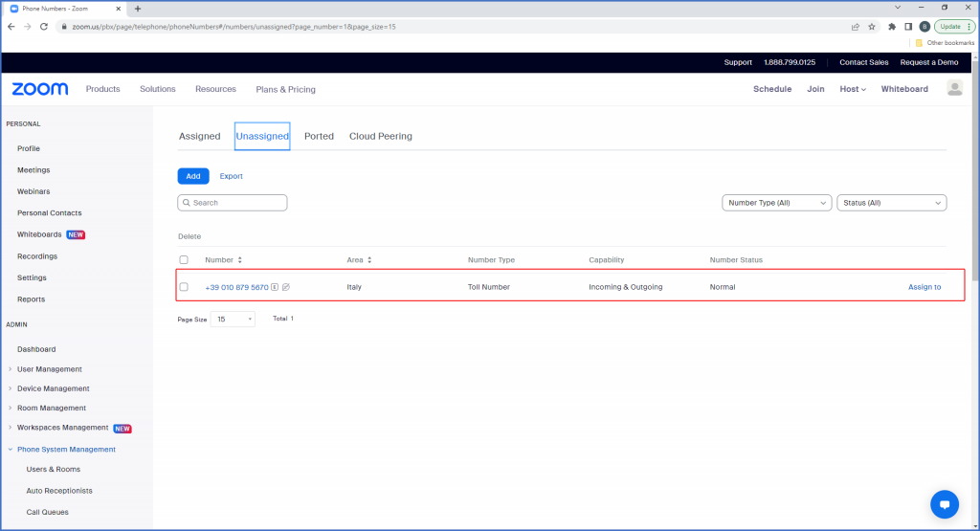Screen dimensions: 980x531
Task: Click the Assign to link
Action: (924, 287)
